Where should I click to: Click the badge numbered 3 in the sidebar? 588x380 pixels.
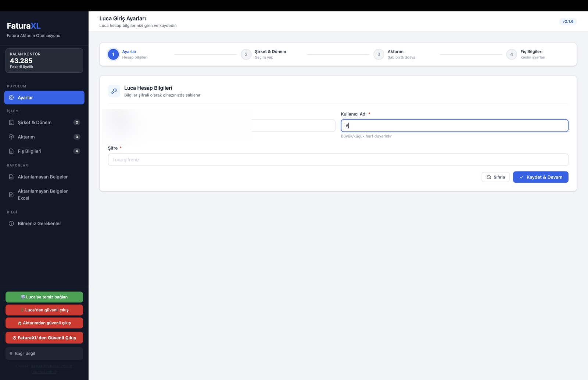[77, 137]
